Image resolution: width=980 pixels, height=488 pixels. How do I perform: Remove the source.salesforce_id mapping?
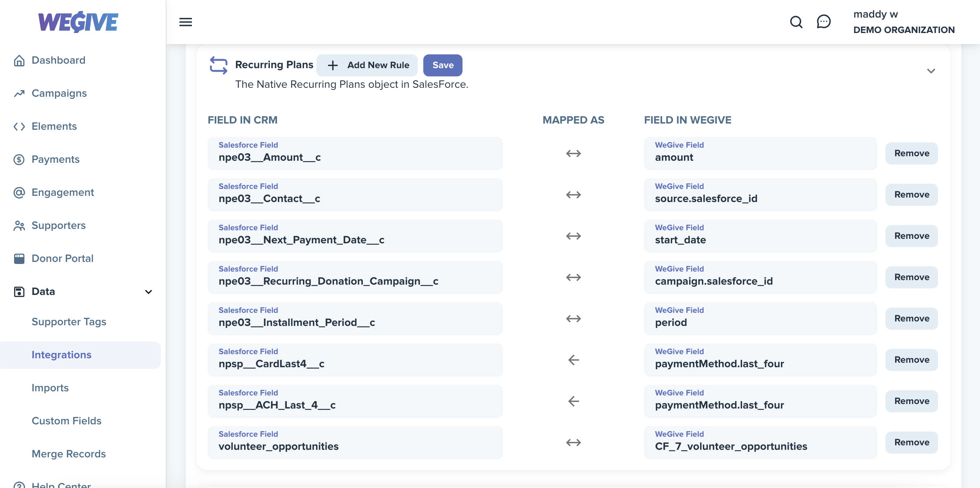tap(912, 195)
